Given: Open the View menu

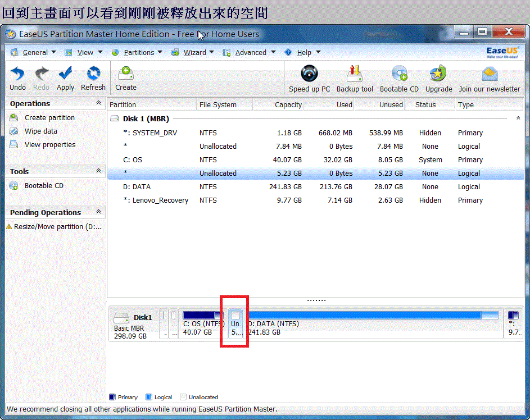Looking at the screenshot, I should tap(85, 53).
